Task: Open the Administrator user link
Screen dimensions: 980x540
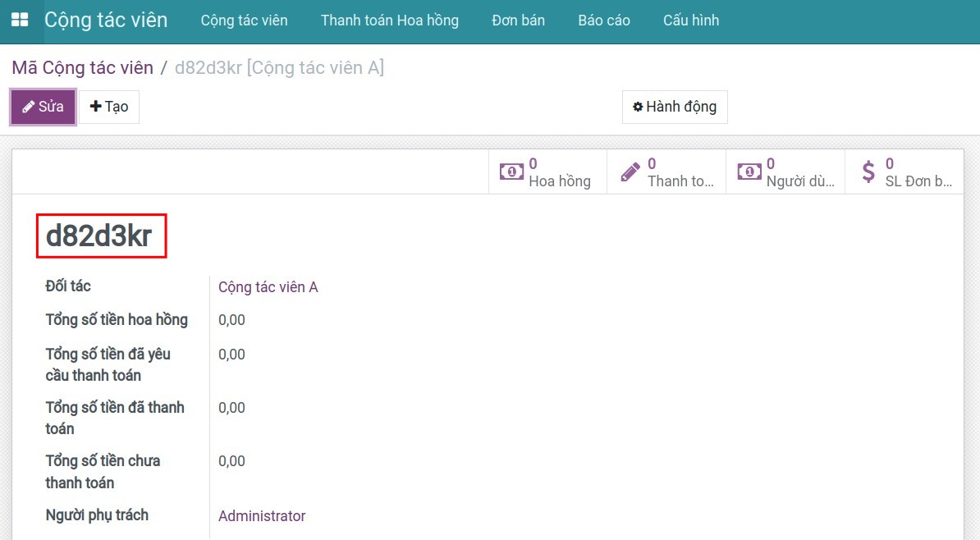Action: tap(262, 515)
